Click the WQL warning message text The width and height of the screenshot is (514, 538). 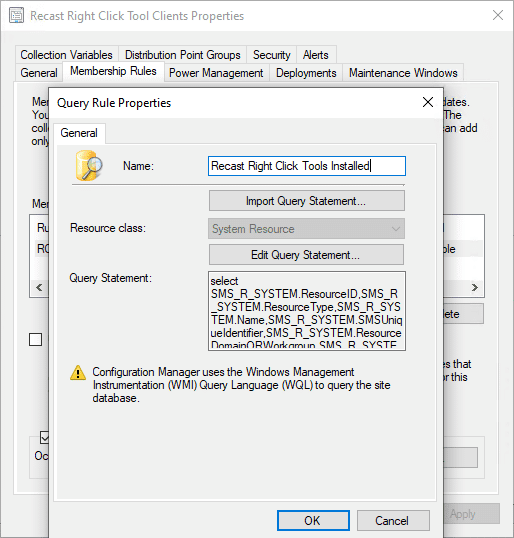click(x=241, y=385)
